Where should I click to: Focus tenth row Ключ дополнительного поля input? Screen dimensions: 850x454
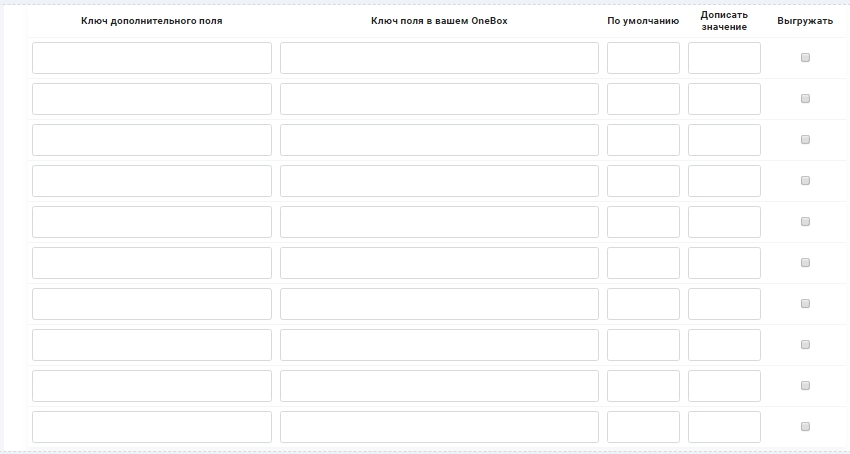tap(152, 426)
